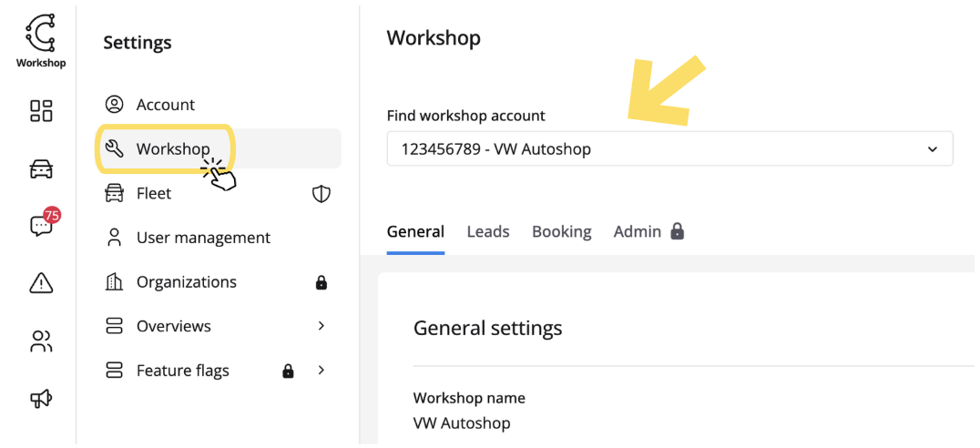Expand the Feature flags chevron

321,371
